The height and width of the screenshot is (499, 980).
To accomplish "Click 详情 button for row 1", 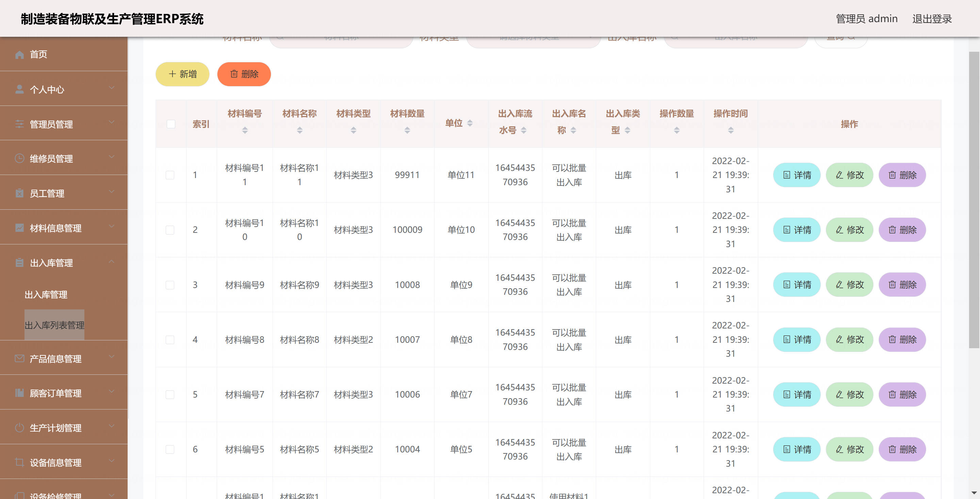I will tap(797, 175).
